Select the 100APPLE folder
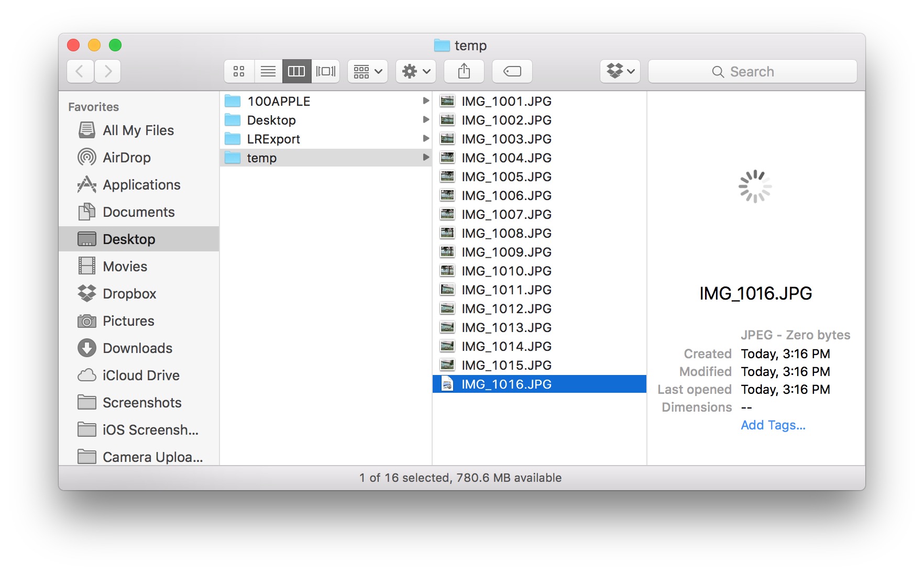 (x=279, y=101)
